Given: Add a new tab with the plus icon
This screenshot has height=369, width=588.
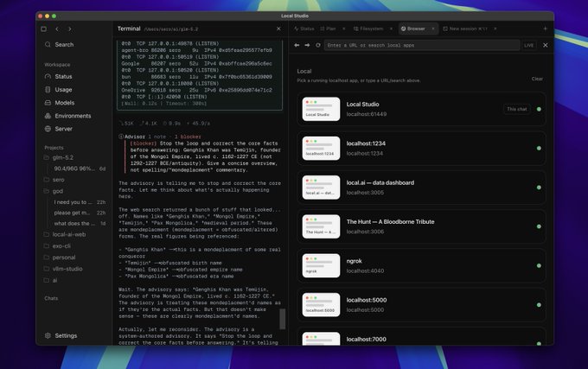Looking at the screenshot, I should [x=546, y=29].
